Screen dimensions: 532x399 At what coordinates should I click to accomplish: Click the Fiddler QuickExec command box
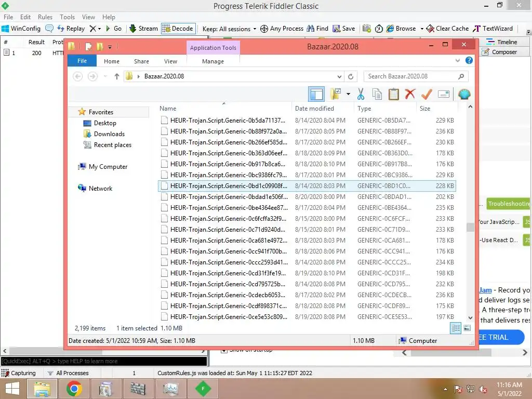pyautogui.click(x=104, y=361)
